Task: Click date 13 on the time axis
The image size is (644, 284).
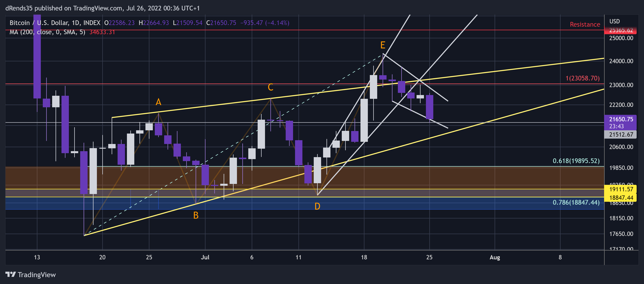Action: tap(37, 257)
